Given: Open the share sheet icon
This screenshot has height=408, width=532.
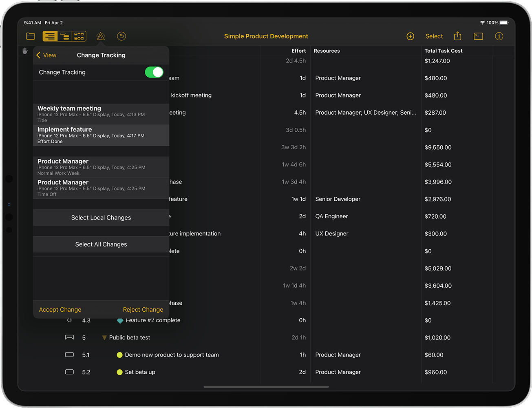Looking at the screenshot, I should [458, 36].
